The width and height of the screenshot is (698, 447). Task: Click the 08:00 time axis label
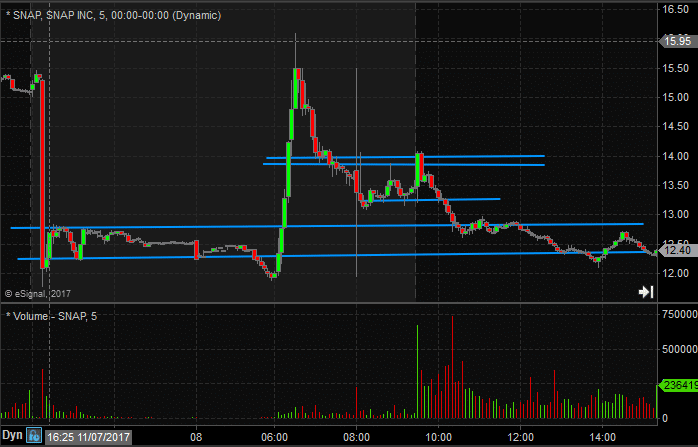357,437
